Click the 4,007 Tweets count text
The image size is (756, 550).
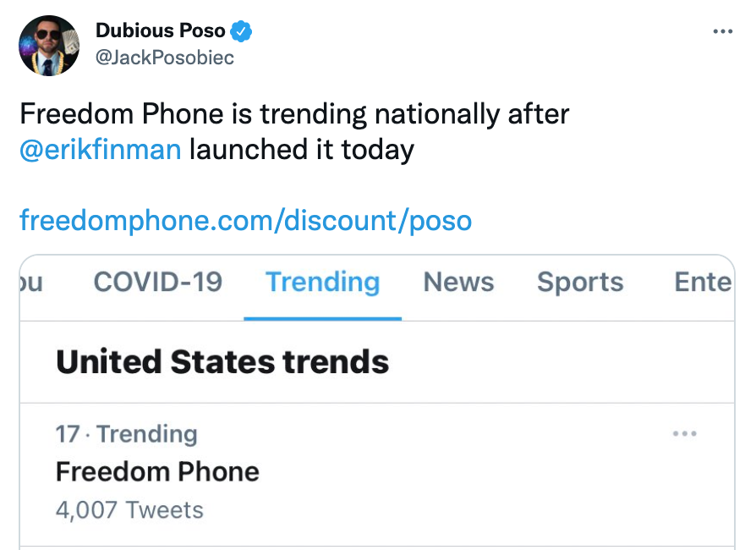click(129, 509)
